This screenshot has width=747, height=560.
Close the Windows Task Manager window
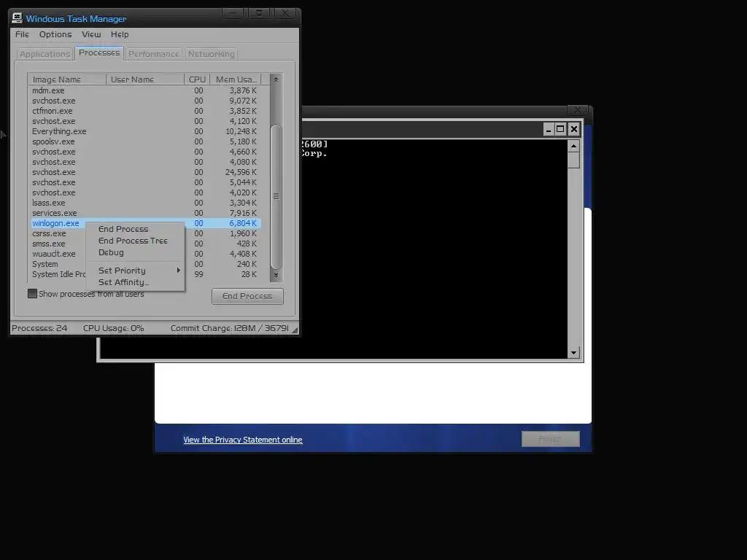pos(285,13)
